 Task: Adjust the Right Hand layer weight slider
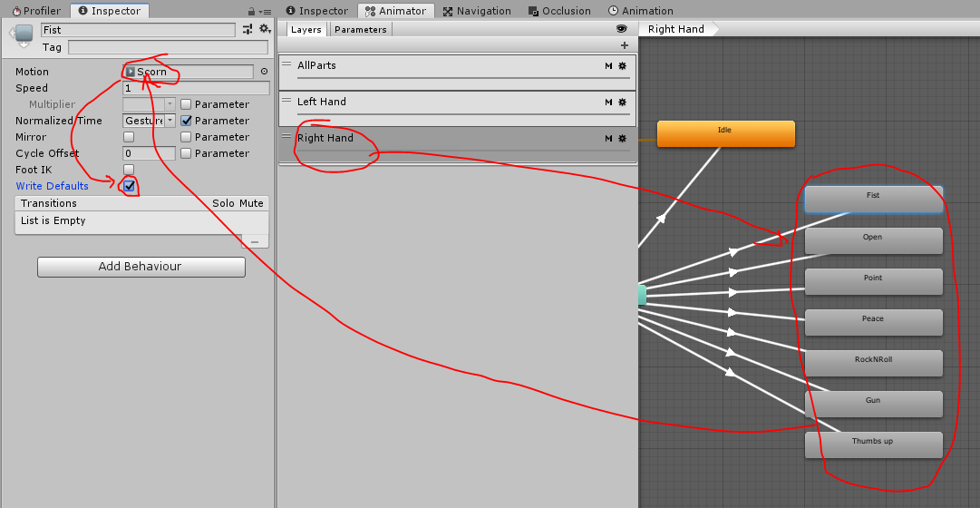tap(463, 151)
